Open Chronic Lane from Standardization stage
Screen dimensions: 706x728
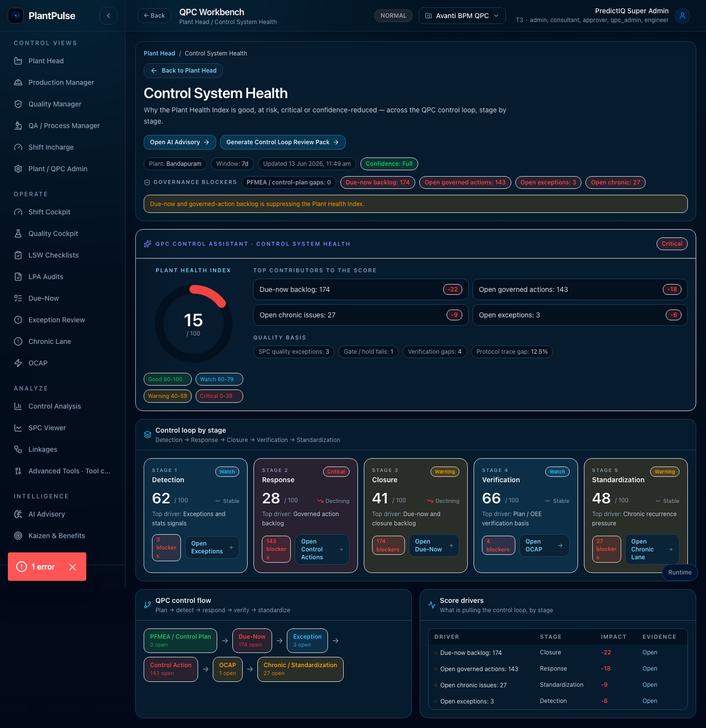point(652,549)
